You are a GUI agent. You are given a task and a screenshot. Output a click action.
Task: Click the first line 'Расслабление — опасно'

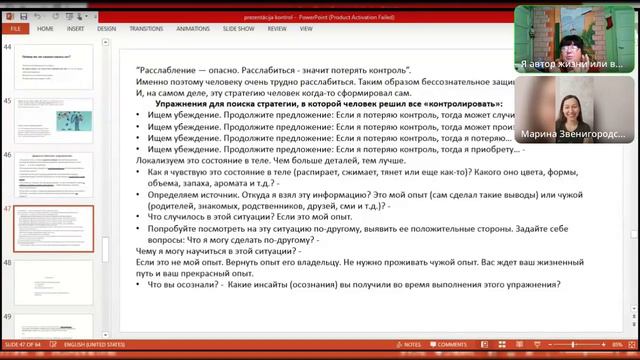(x=273, y=70)
